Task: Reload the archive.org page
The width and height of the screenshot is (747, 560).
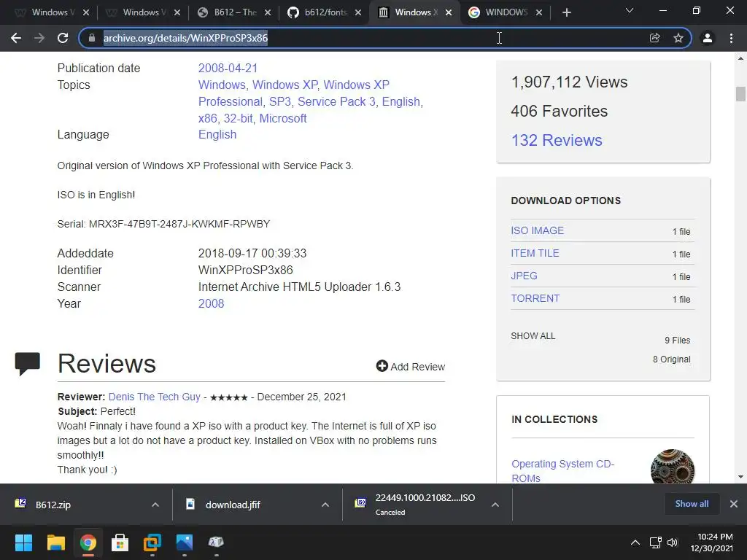Action: click(63, 38)
